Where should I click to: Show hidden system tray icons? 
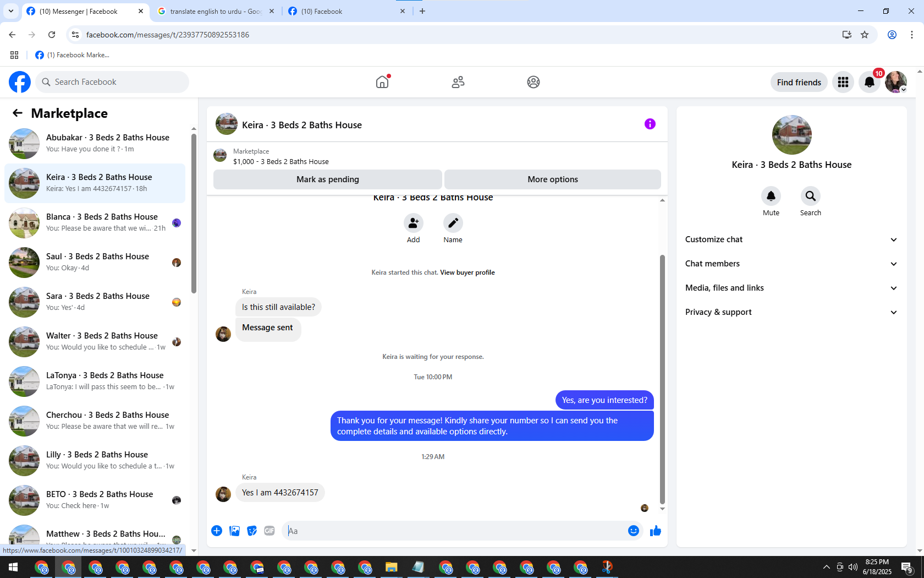click(x=826, y=567)
